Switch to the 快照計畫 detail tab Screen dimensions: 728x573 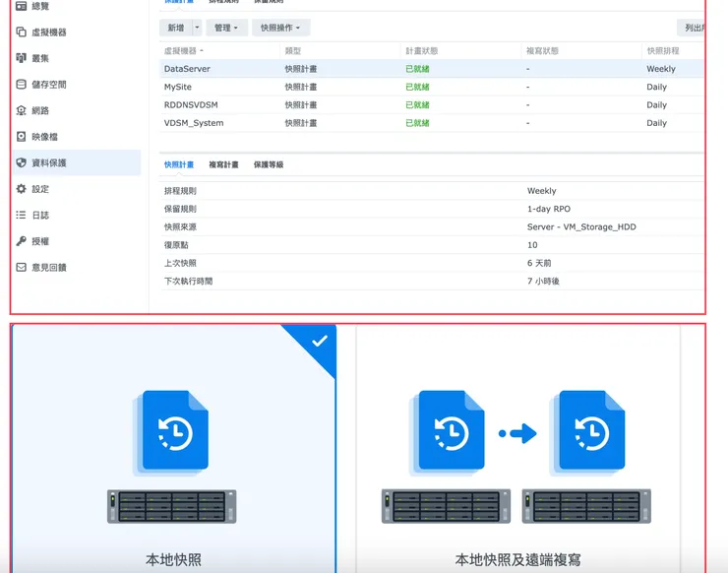click(x=179, y=164)
